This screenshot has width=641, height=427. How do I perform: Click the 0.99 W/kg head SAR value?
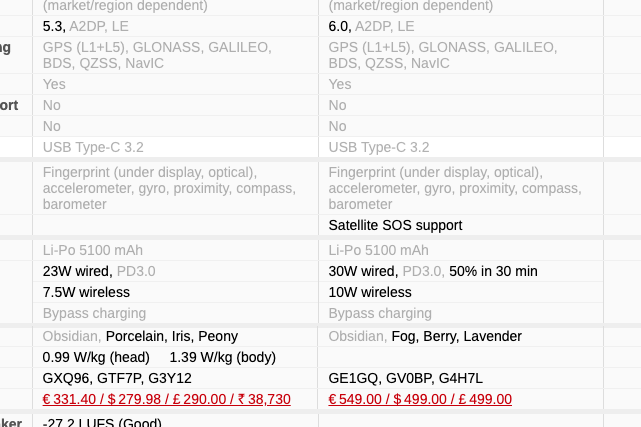tap(96, 357)
